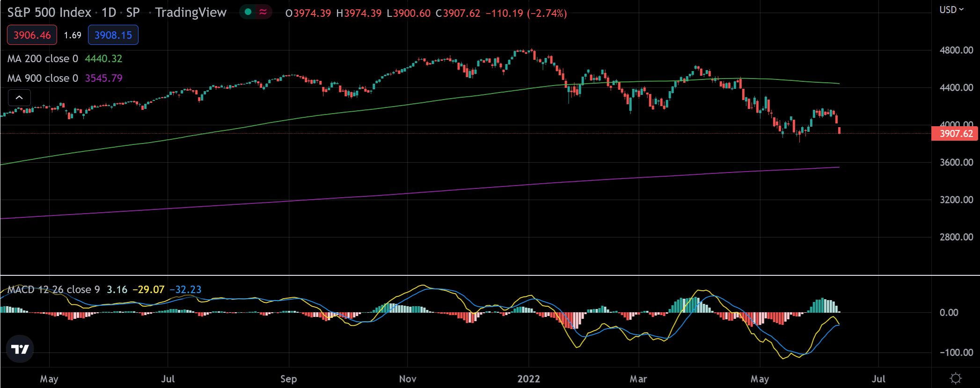Click the close value C3907.62

458,13
